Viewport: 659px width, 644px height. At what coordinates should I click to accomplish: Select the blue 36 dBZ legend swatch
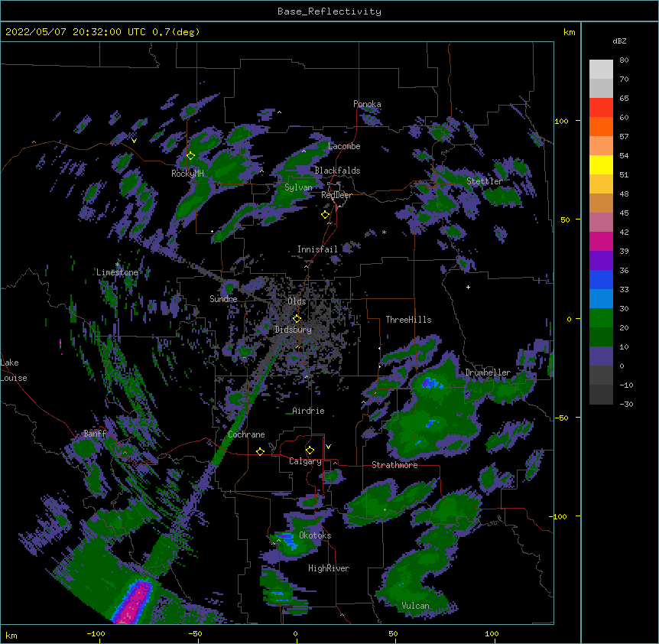(x=601, y=279)
